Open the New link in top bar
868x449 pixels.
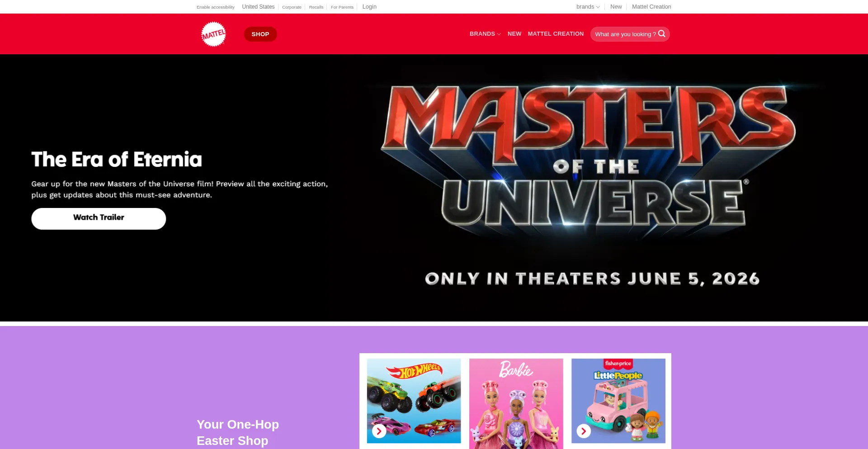(x=616, y=7)
